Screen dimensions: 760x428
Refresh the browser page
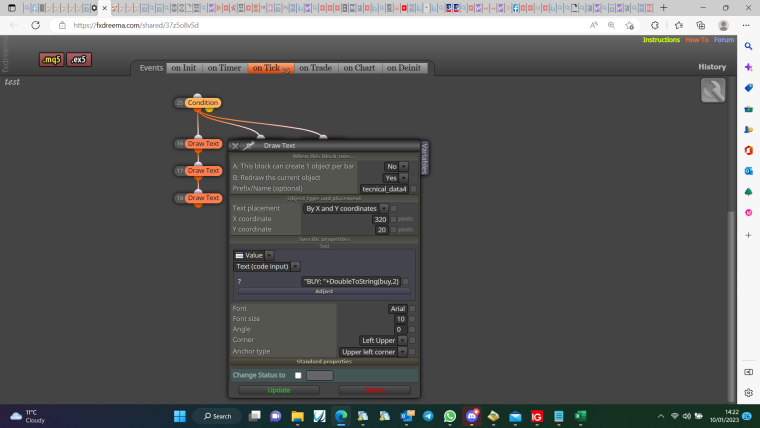pos(35,25)
